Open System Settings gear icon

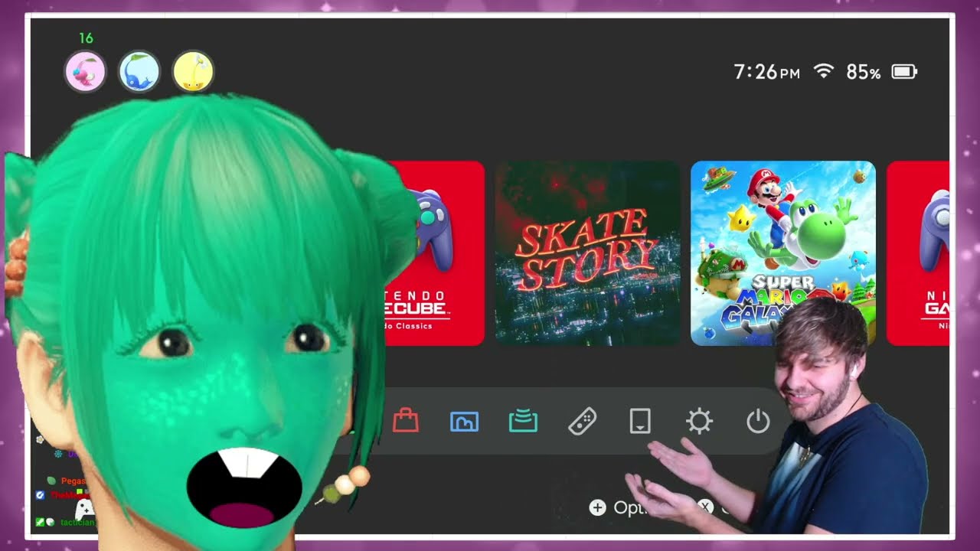699,421
